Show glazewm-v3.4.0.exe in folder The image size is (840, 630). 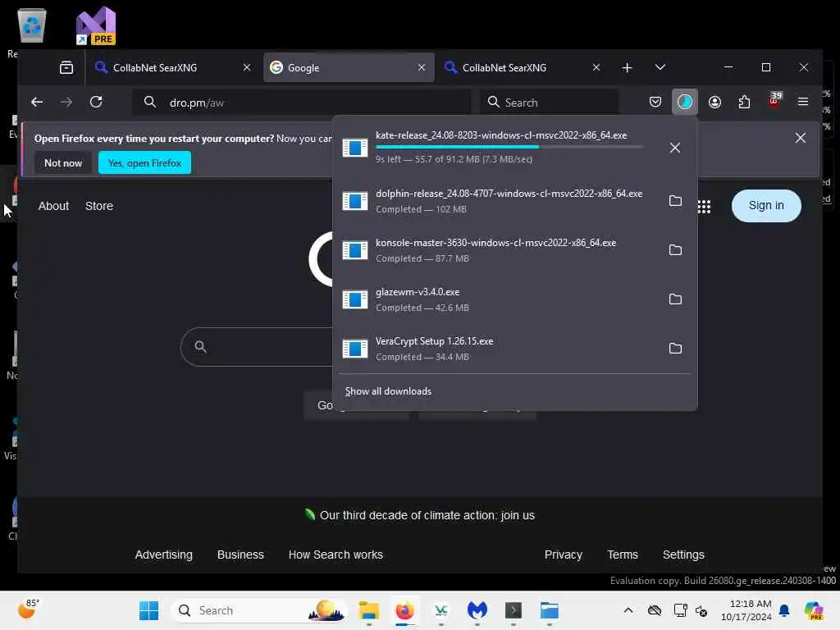(675, 299)
